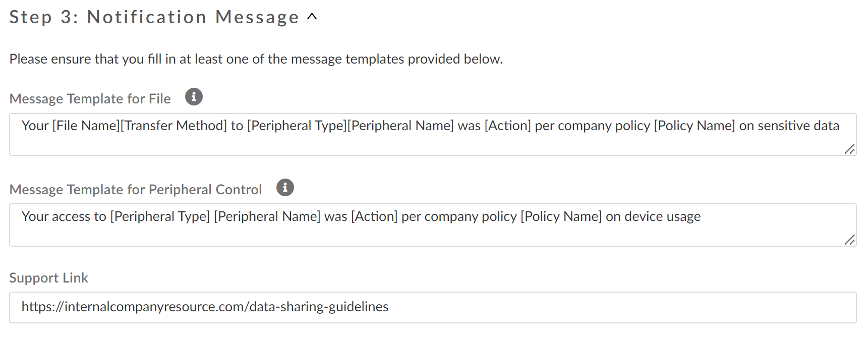Click the Support Link label
The height and width of the screenshot is (338, 868).
click(48, 278)
